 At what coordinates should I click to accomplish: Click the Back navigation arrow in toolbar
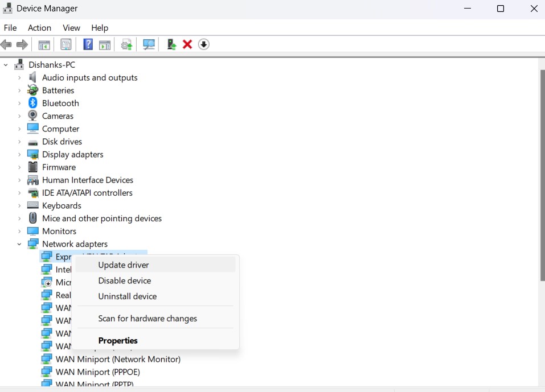tap(6, 44)
